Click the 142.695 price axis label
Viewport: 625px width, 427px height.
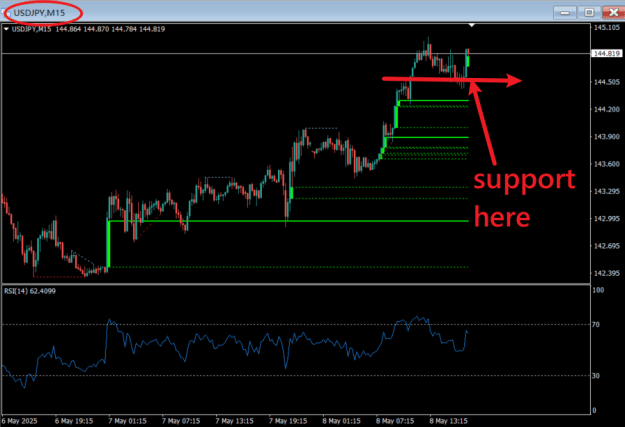coord(607,246)
